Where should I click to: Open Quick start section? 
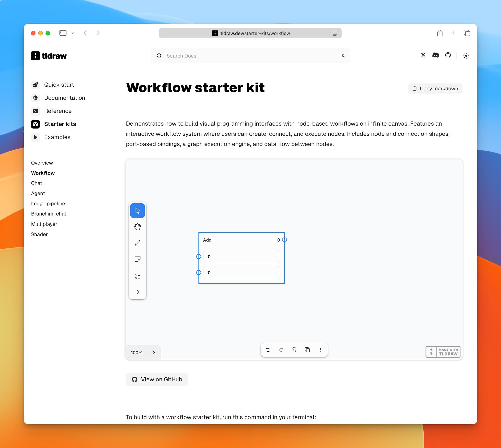pos(59,85)
